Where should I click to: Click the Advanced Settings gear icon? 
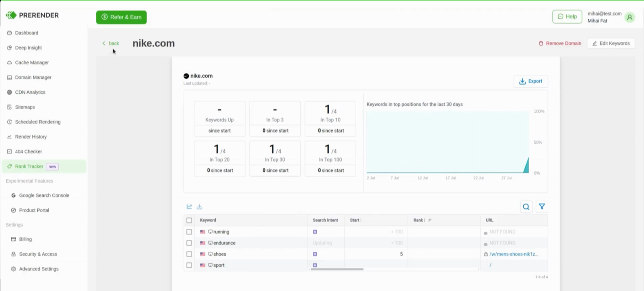click(x=13, y=269)
